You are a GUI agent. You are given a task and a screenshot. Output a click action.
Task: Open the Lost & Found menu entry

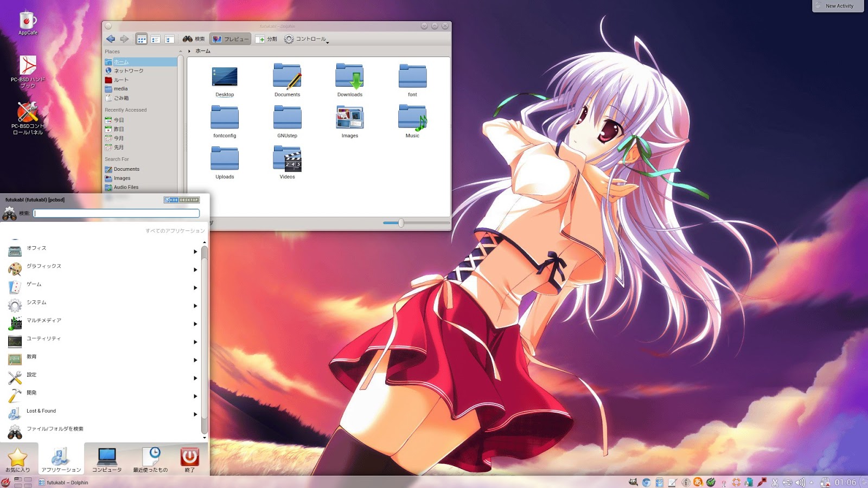[x=103, y=414]
